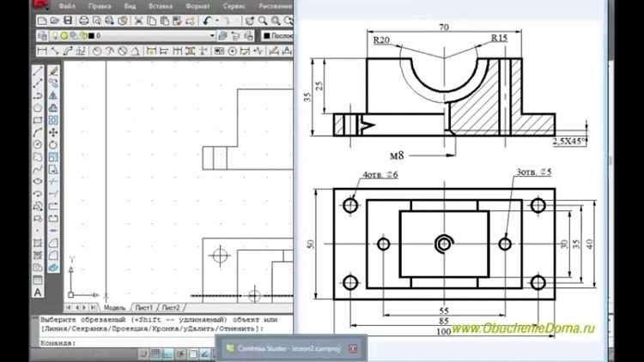Select the Aligned dimension tool
Viewport: 644px width, 362px height.
click(x=55, y=51)
